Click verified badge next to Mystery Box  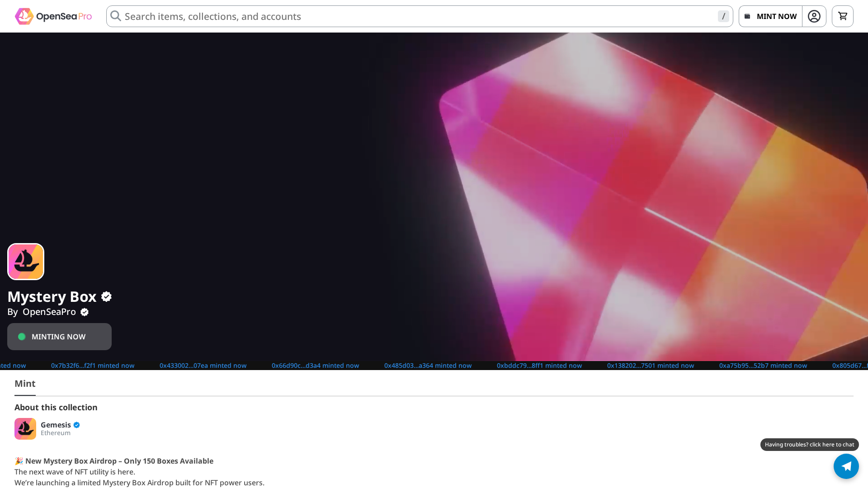(106, 297)
